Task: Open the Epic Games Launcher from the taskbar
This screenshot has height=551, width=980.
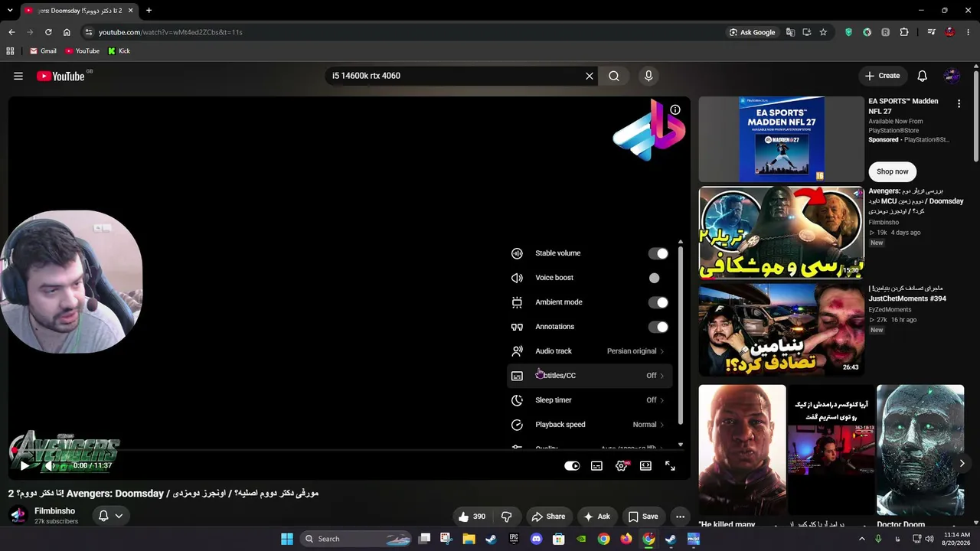Action: 514,539
